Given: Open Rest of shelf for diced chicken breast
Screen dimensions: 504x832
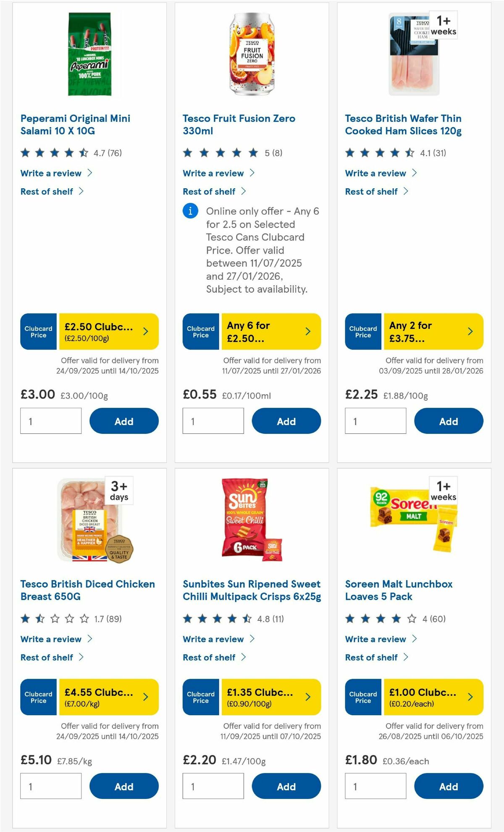Looking at the screenshot, I should click(47, 657).
